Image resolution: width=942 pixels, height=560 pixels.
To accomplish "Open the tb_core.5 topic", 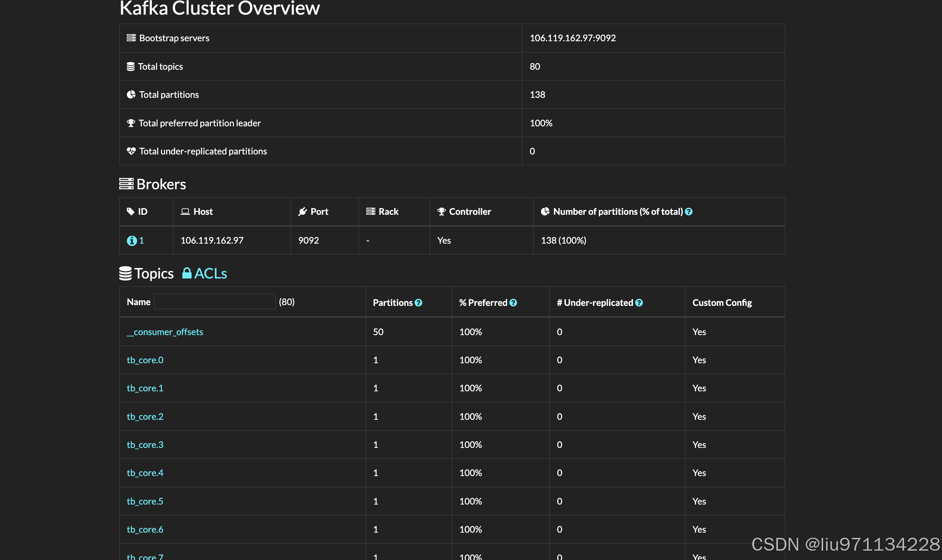I will tap(145, 501).
